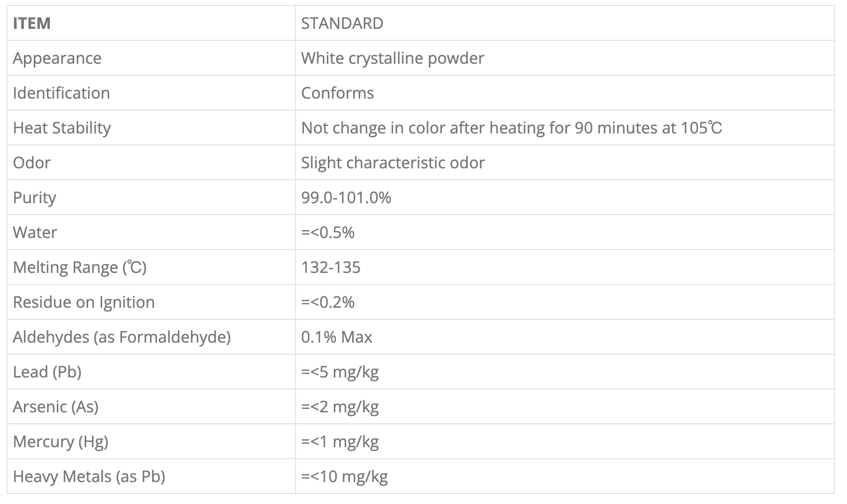
Task: Select the Identification row label
Action: 61,93
